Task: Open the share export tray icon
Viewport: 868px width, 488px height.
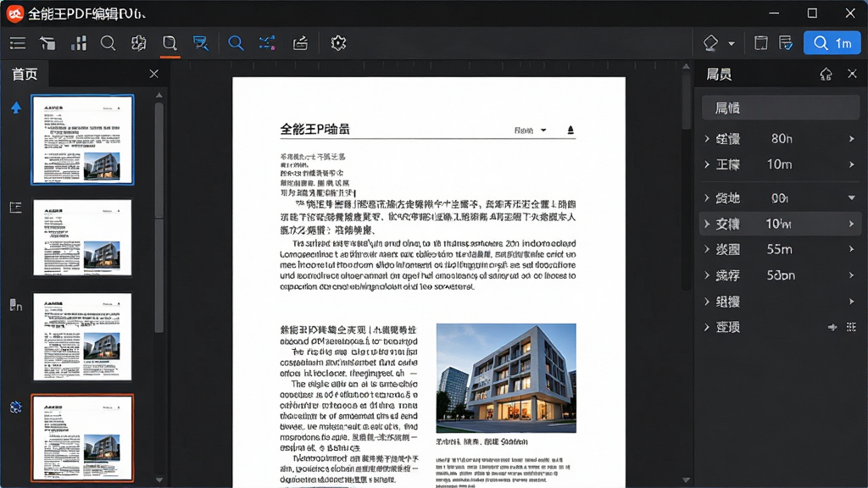Action: 300,43
